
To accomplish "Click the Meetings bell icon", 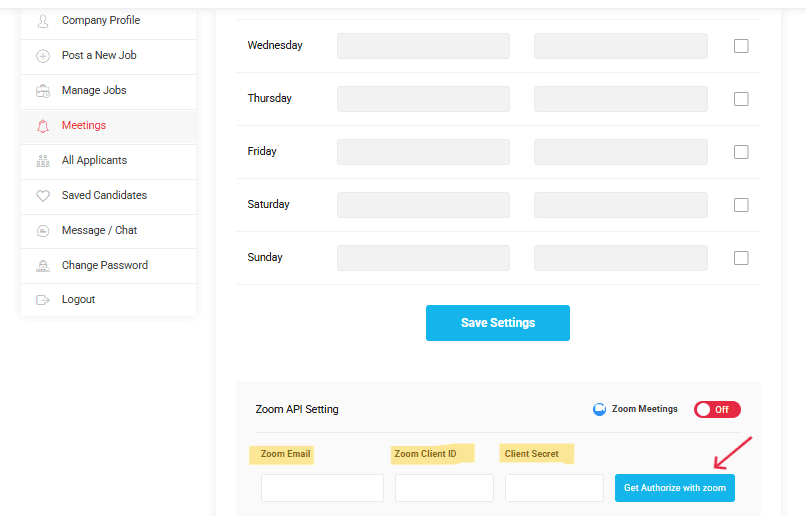I will 43,126.
